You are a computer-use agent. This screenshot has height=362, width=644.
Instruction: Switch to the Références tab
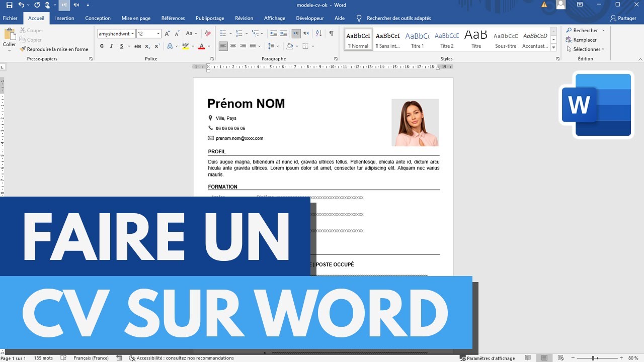(x=173, y=18)
